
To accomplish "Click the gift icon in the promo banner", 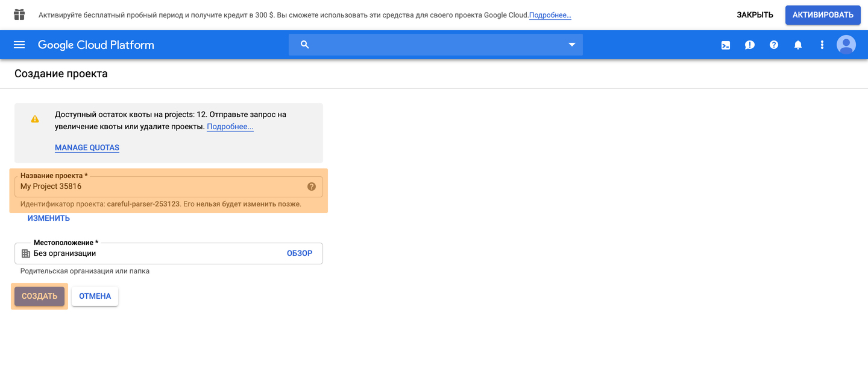I will pos(19,14).
